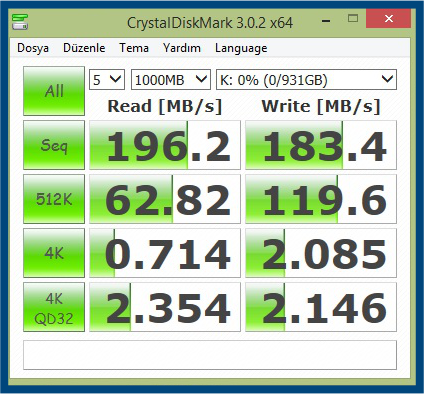Image resolution: width=424 pixels, height=394 pixels.
Task: Click the empty comment field at bottom
Action: point(210,355)
